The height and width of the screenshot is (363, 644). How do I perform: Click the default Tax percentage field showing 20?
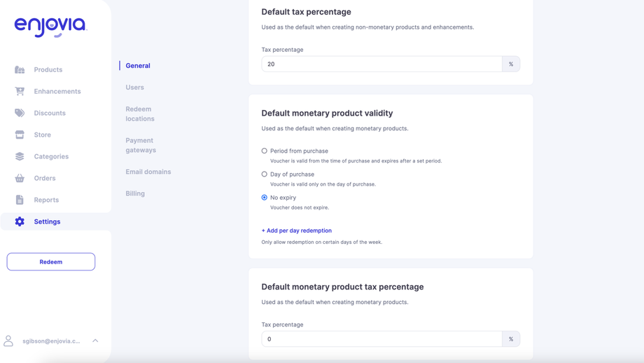(381, 64)
